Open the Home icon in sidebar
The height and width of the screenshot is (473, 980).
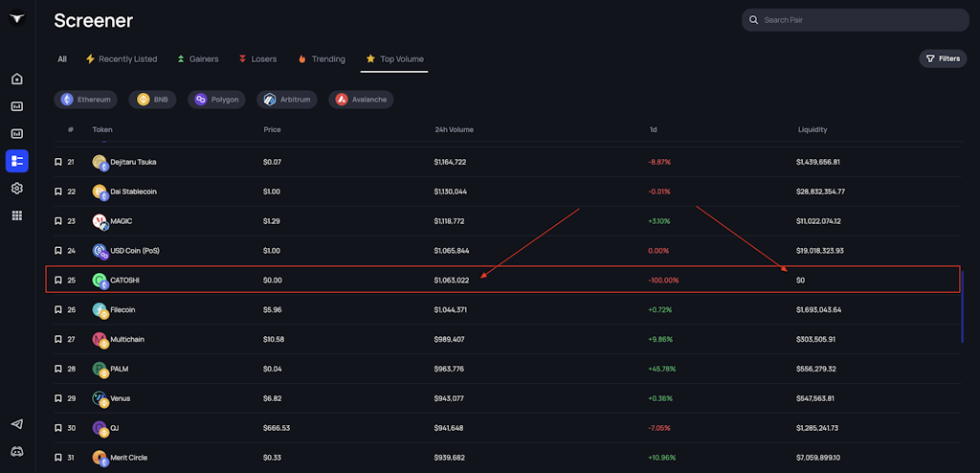16,79
